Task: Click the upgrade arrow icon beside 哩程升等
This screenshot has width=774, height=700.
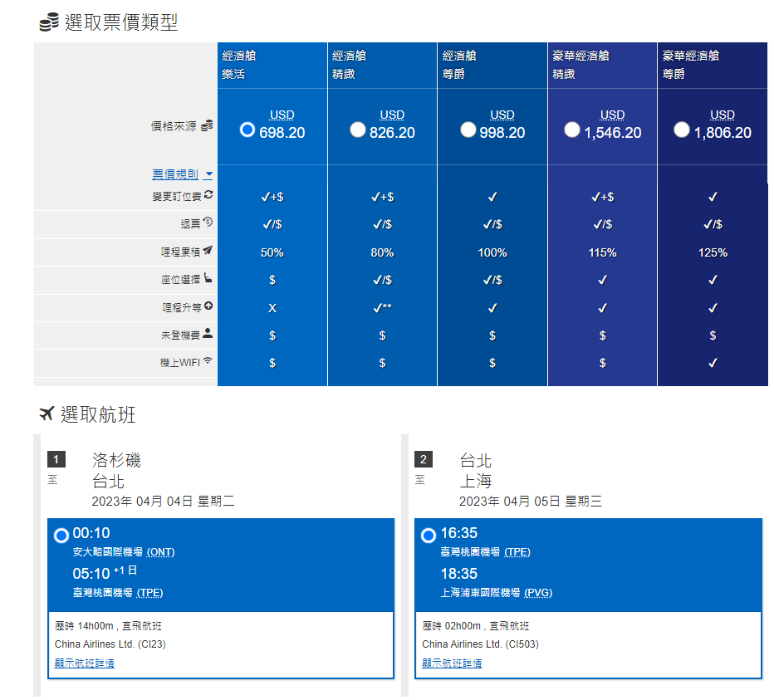Action: point(208,306)
